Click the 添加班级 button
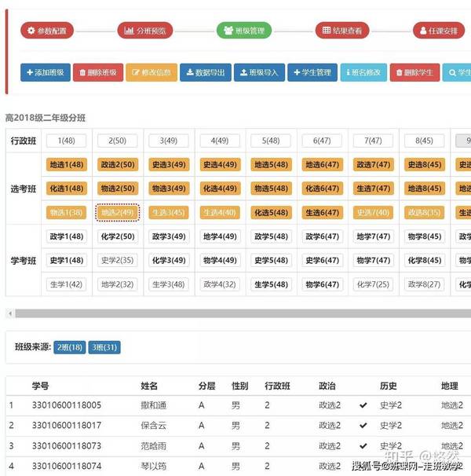Viewport: 471px width, 476px height. pos(46,72)
